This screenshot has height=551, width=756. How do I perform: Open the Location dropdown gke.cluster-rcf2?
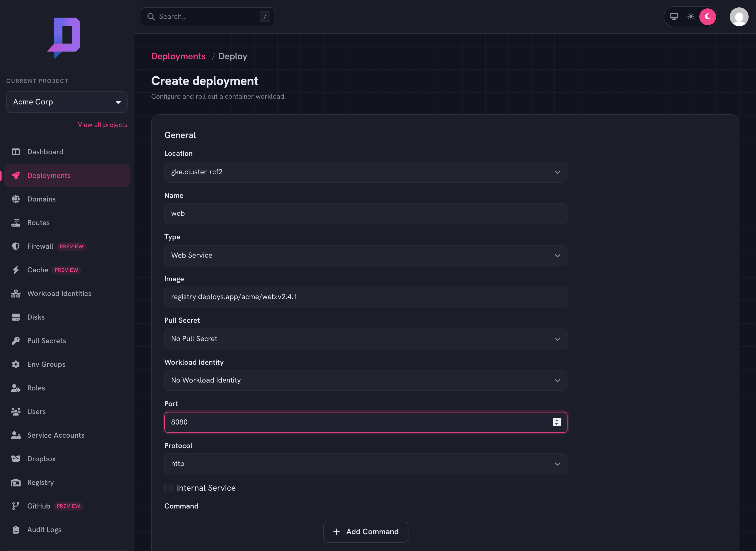coord(366,172)
